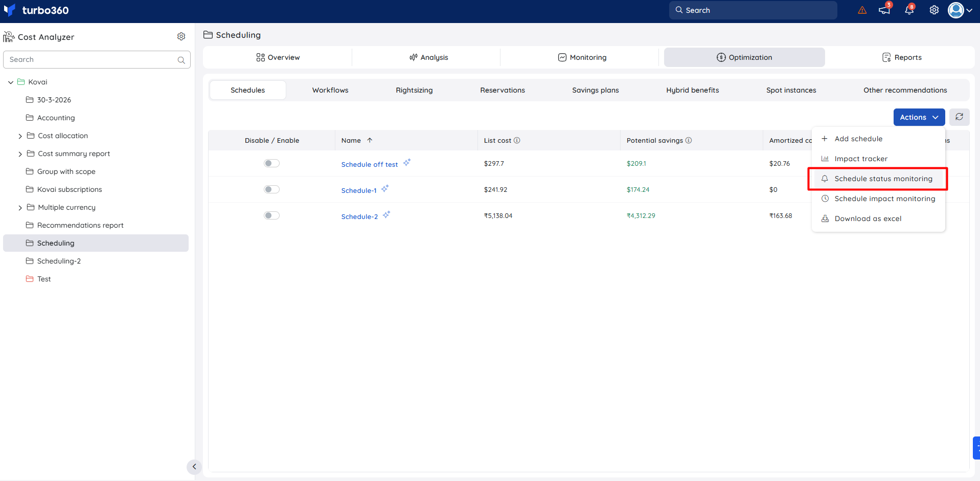Click the $209.1 potential savings value
Screen dimensions: 980x481
point(636,164)
